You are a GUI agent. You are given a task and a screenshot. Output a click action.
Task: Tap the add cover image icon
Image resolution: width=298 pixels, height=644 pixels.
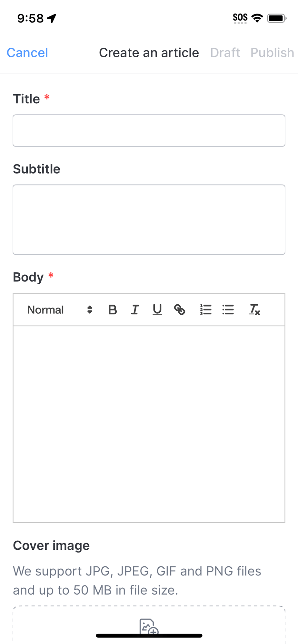click(149, 626)
